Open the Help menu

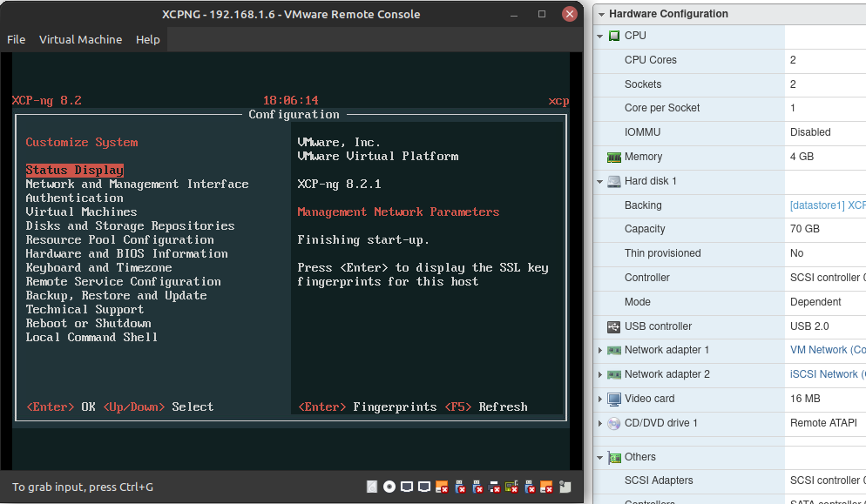pos(148,40)
